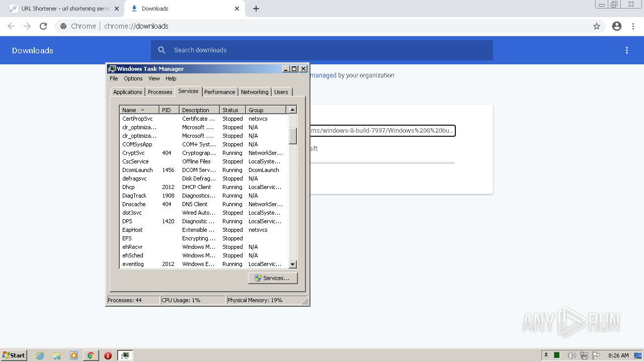Select the CscService service row
This screenshot has height=362, width=644.
point(204,161)
